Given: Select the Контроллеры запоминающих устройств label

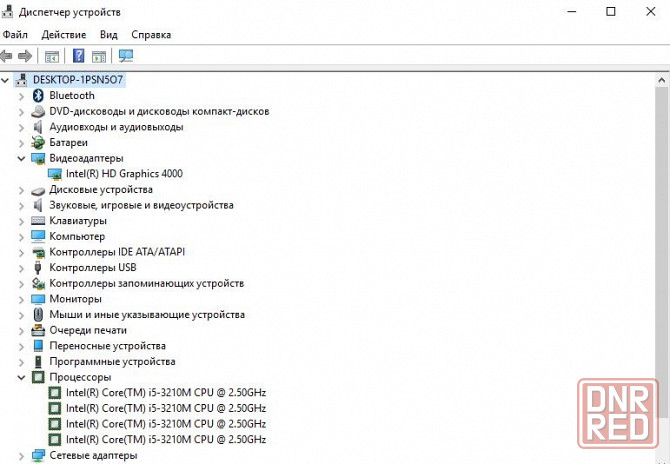Looking at the screenshot, I should (x=147, y=284).
